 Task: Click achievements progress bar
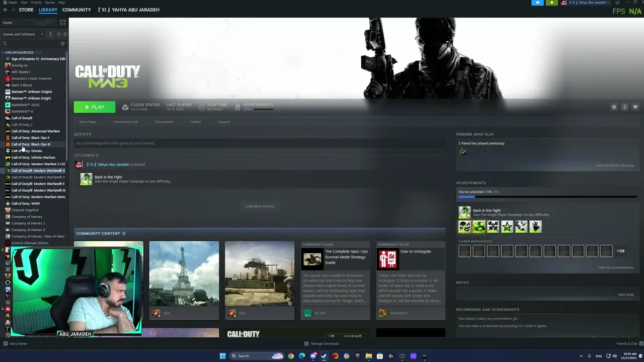(547, 197)
